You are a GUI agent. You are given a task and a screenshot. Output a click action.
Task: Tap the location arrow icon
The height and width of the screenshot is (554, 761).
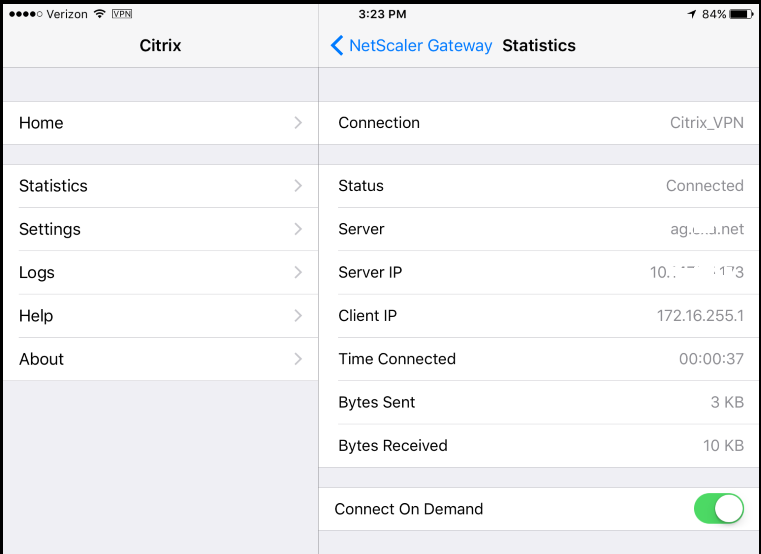click(690, 14)
